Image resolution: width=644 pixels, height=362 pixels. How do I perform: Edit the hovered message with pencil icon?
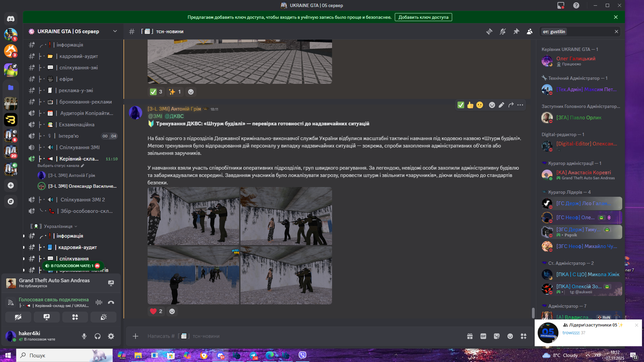point(501,105)
